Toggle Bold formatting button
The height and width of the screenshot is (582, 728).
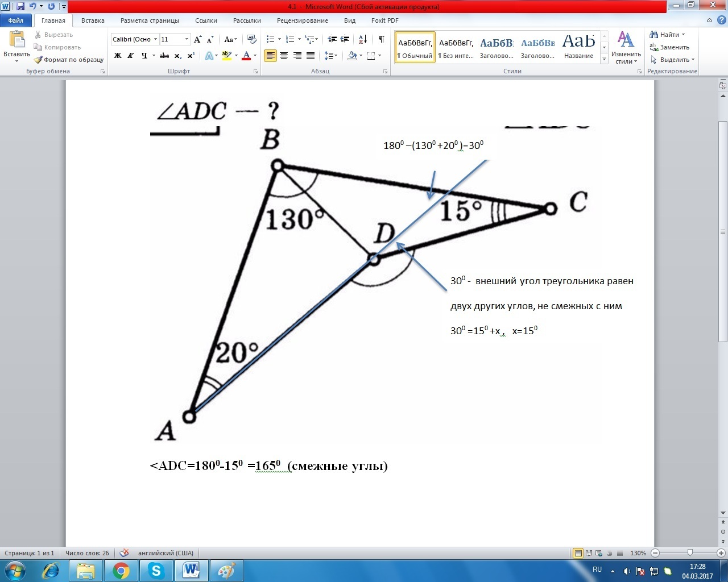coord(118,56)
